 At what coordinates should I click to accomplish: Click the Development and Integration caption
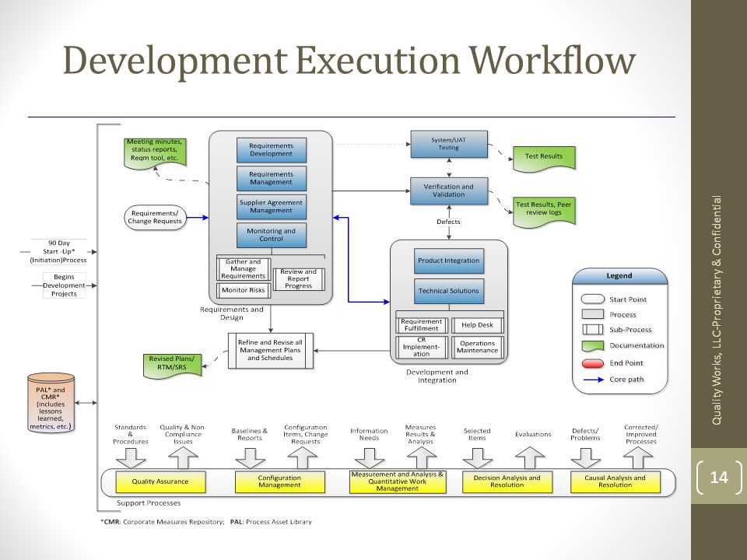coord(437,376)
